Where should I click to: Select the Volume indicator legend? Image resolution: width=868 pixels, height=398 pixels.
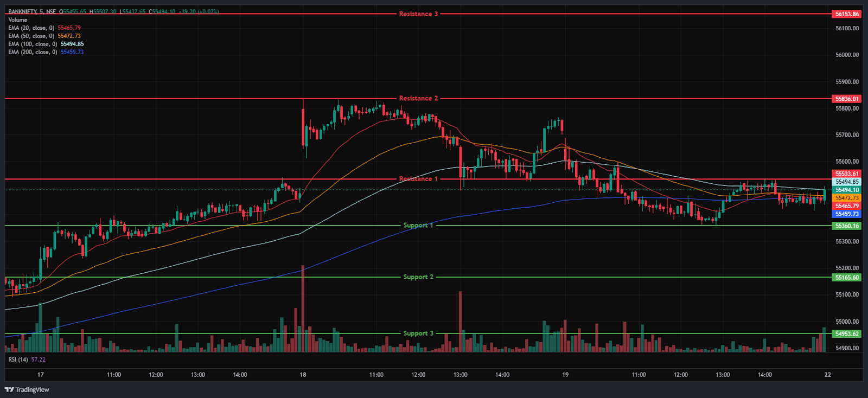pyautogui.click(x=17, y=20)
